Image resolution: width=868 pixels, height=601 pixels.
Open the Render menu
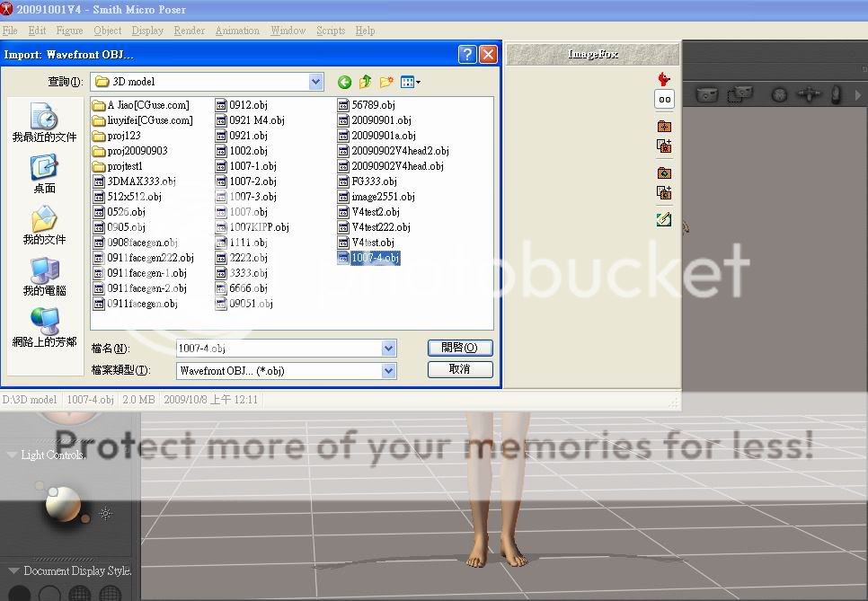point(190,31)
